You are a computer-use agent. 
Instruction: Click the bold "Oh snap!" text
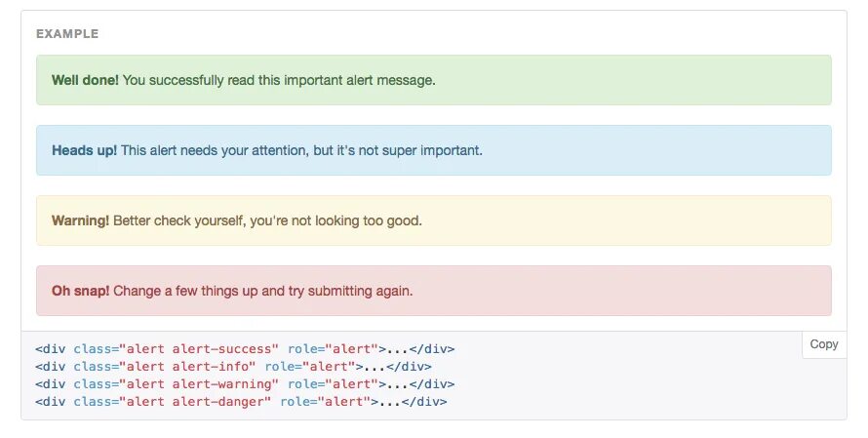80,291
